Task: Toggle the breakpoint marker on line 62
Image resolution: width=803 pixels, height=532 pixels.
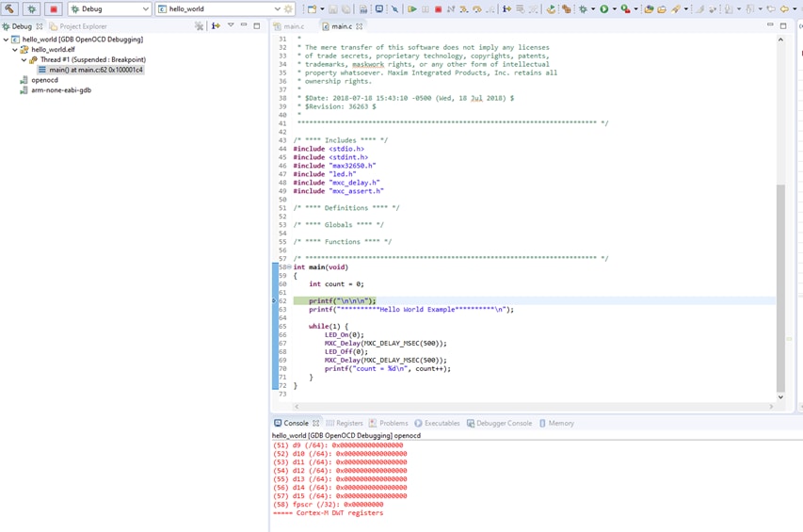Action: 274,301
